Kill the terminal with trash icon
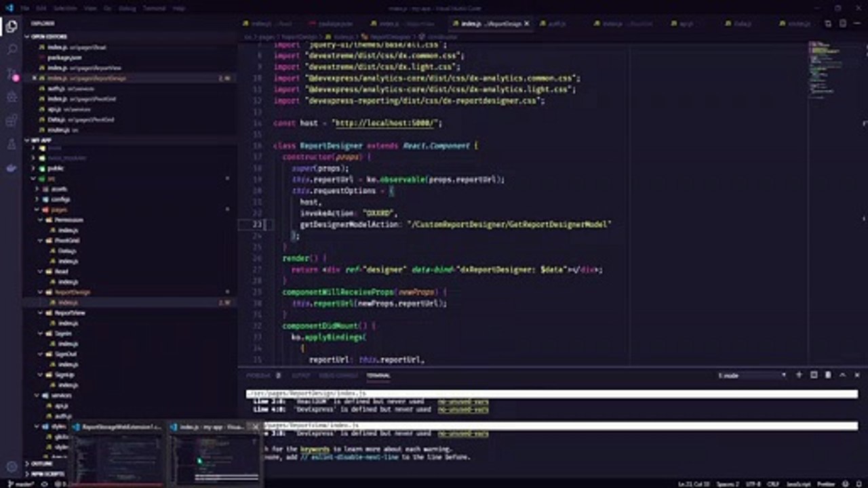 tap(828, 375)
